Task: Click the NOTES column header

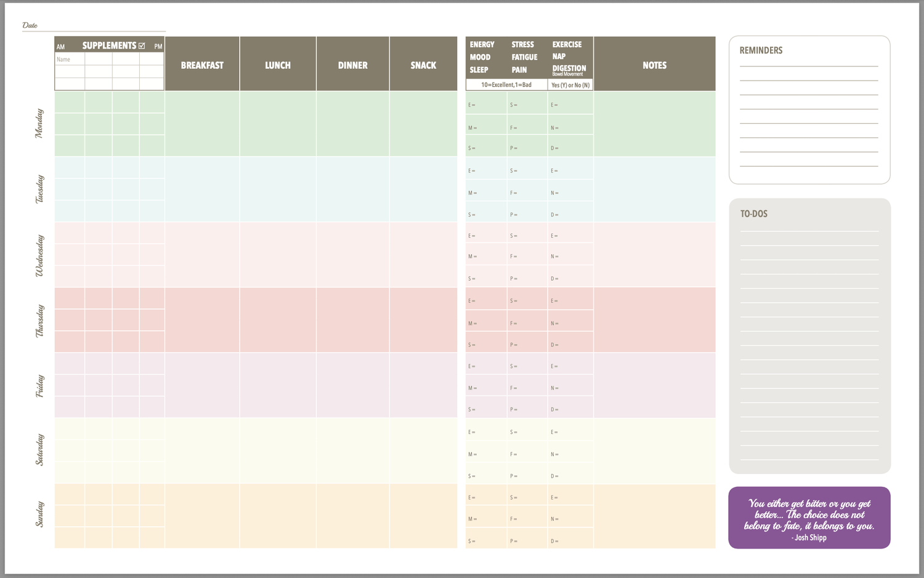Action: (654, 65)
